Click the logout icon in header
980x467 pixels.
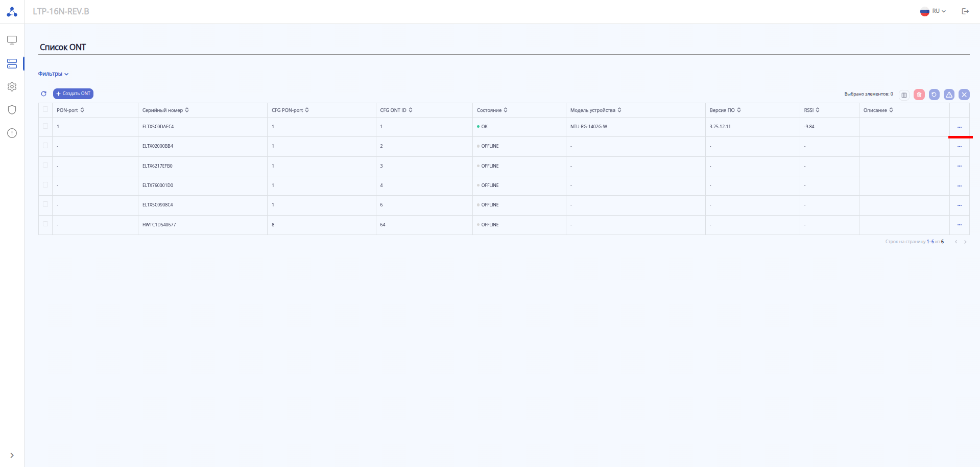coord(965,11)
